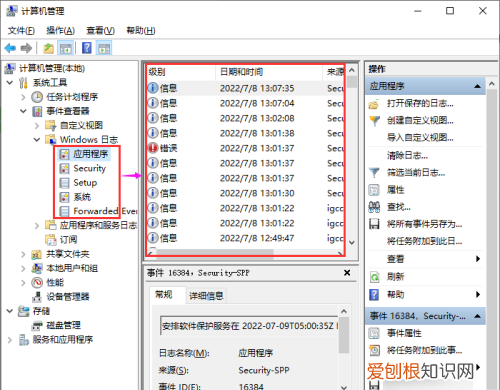Expand the 服务和应用程序 node
The width and height of the screenshot is (500, 390).
click(10, 340)
